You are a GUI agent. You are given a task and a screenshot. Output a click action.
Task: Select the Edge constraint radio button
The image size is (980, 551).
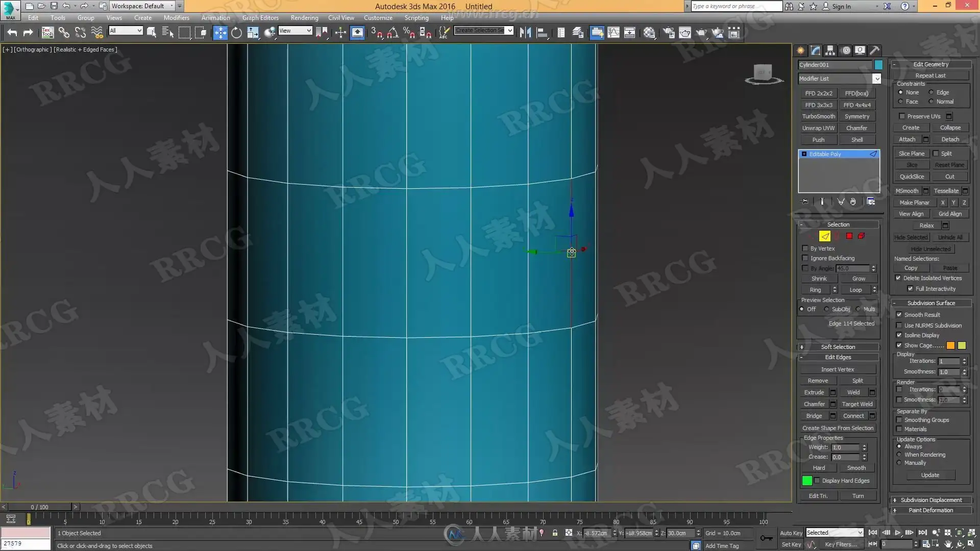click(x=932, y=92)
